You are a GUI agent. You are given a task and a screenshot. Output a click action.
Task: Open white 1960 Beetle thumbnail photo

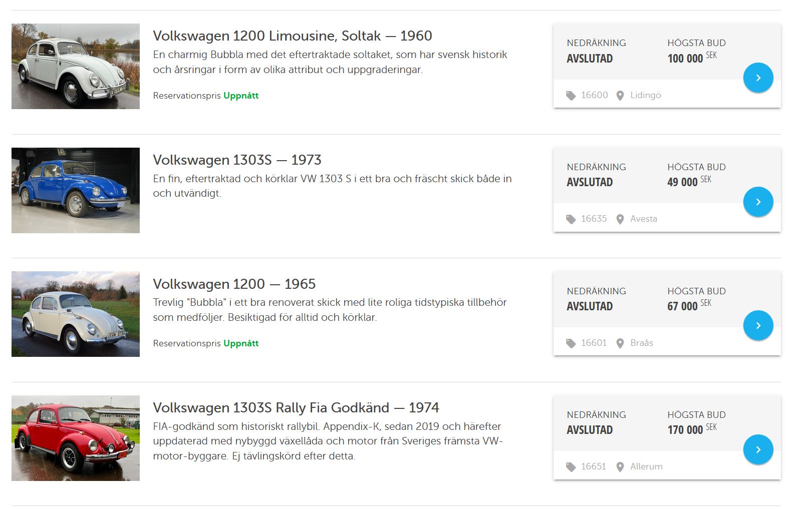pyautogui.click(x=76, y=66)
